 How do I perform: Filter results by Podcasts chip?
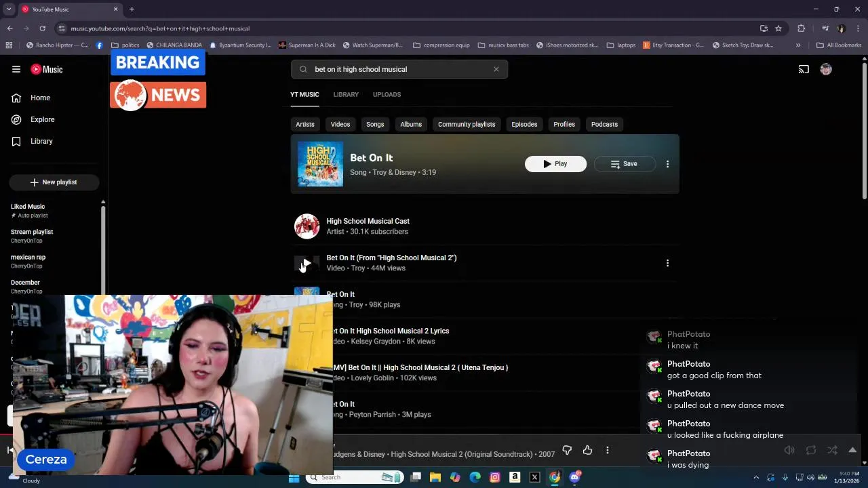coord(604,124)
